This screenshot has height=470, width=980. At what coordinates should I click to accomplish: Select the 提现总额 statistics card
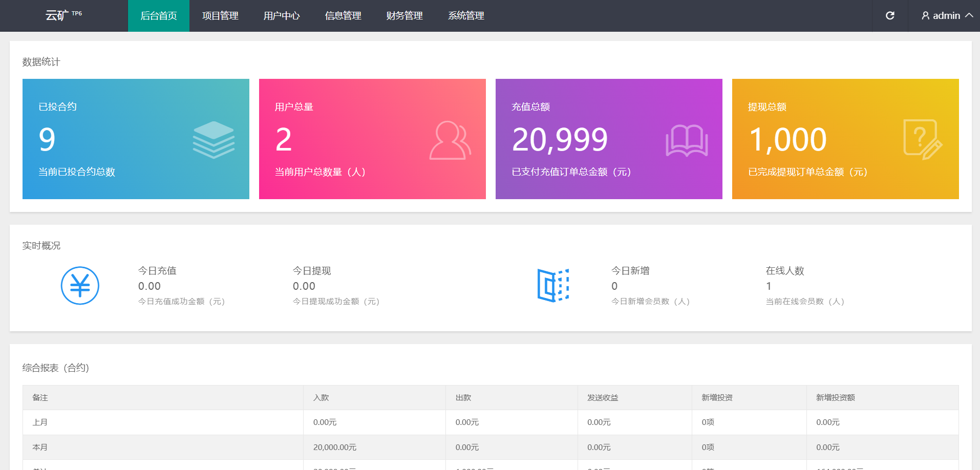click(x=845, y=139)
